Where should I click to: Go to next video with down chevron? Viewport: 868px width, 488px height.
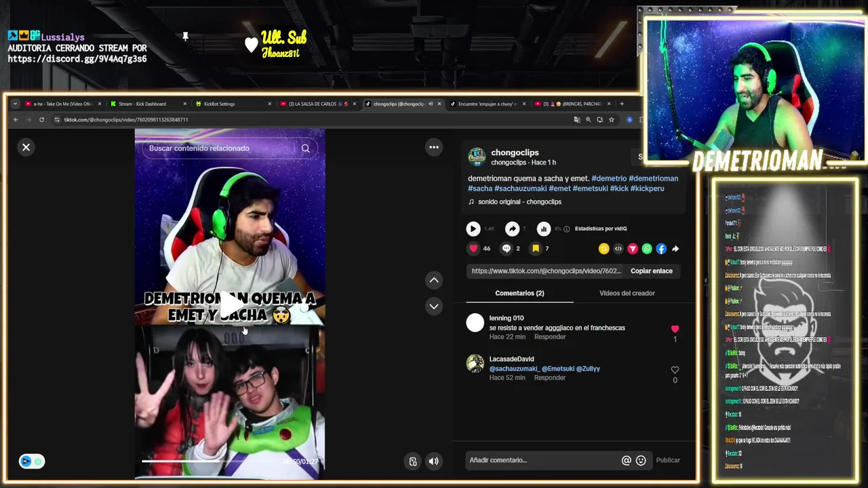pyautogui.click(x=434, y=306)
